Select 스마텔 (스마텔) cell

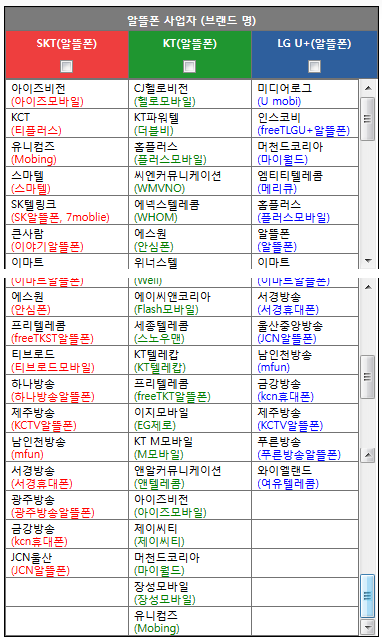coord(67,181)
